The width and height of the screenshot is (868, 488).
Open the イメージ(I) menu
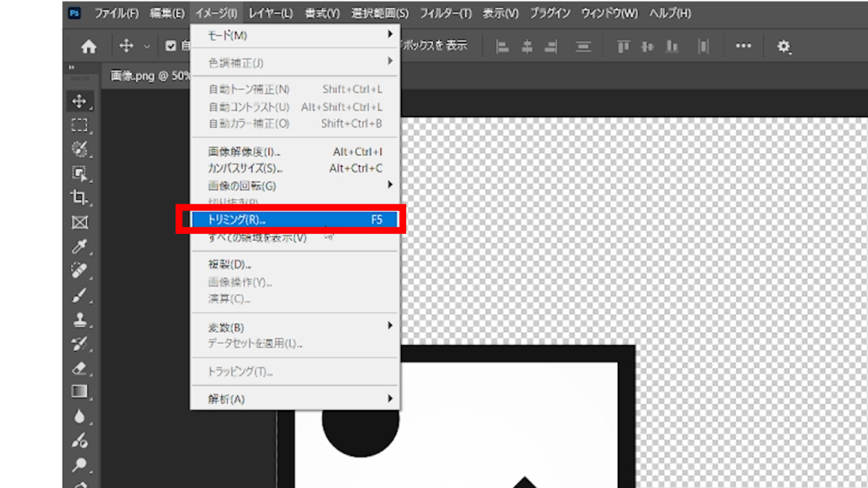click(x=216, y=14)
